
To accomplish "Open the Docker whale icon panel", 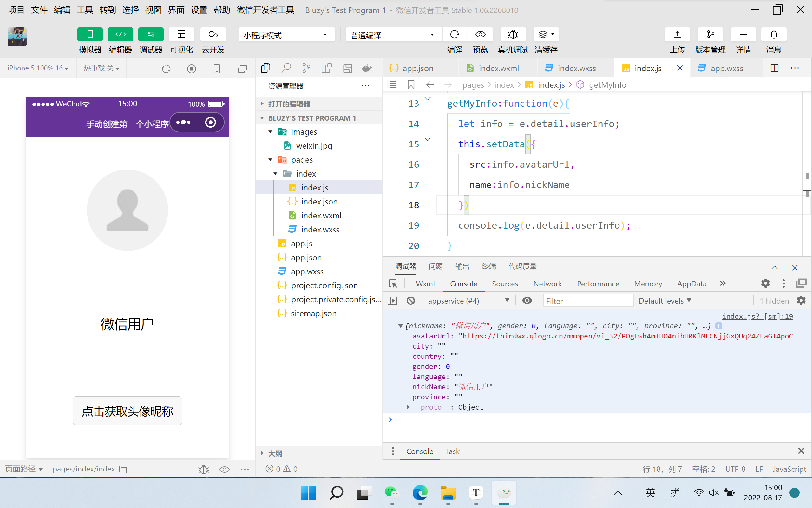I will pos(367,68).
